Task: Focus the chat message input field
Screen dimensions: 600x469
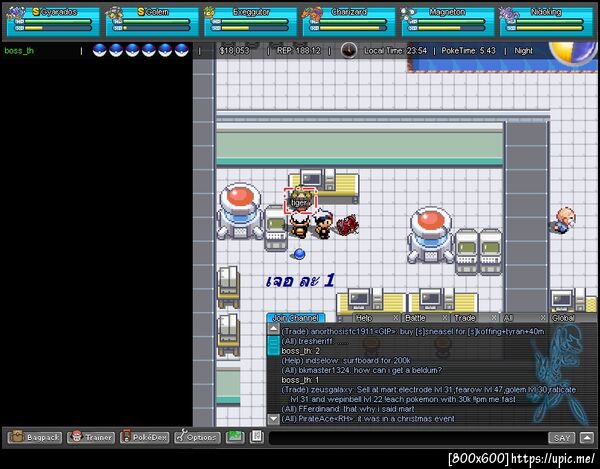Action: click(x=408, y=438)
